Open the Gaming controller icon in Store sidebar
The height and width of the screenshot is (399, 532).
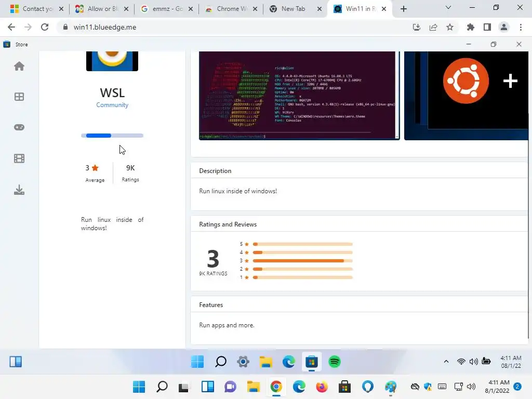[x=19, y=127]
